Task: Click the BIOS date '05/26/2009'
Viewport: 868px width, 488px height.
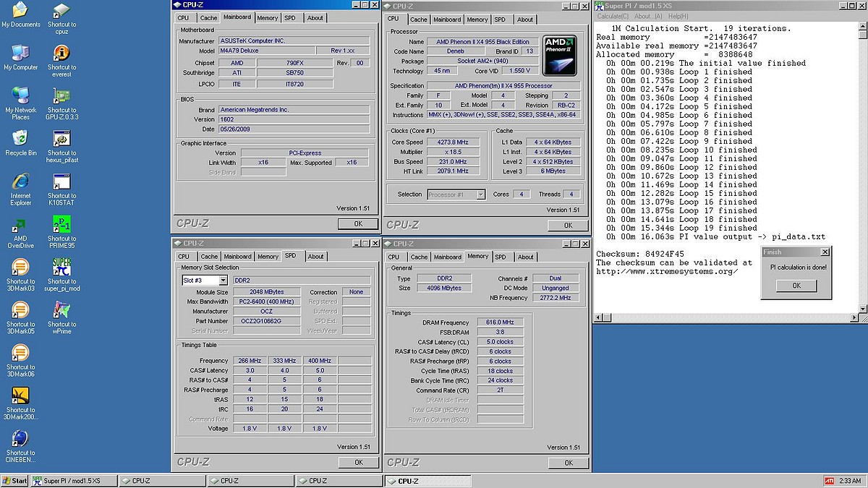Action: [x=294, y=129]
